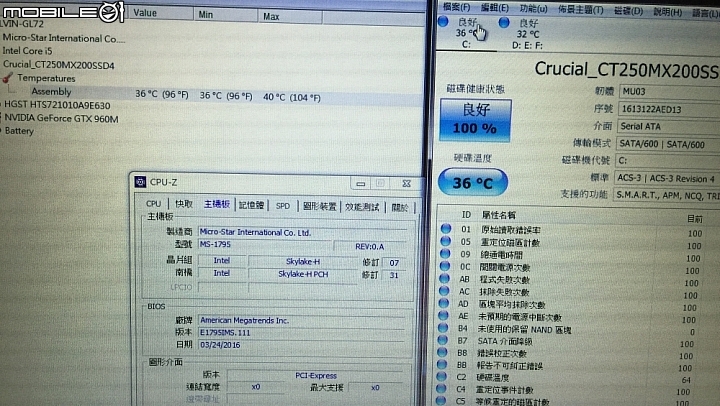The image size is (720, 406).
Task: Open the 說明(H) menu
Action: click(668, 11)
